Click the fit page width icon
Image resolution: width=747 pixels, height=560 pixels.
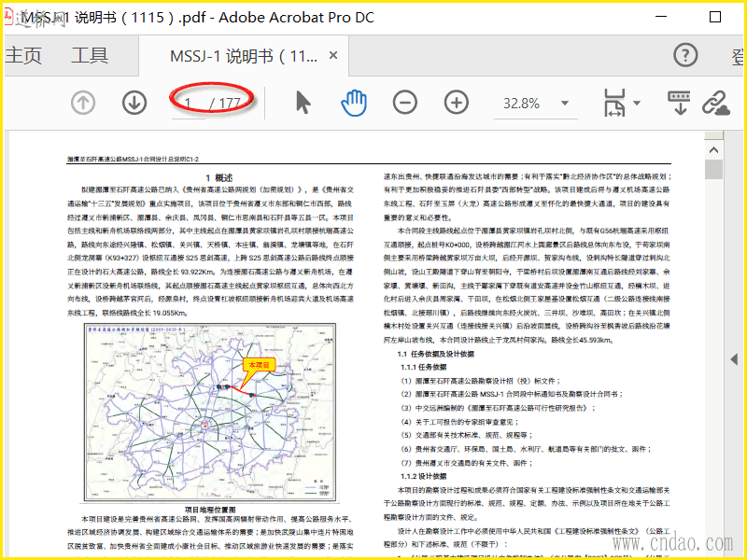point(614,103)
